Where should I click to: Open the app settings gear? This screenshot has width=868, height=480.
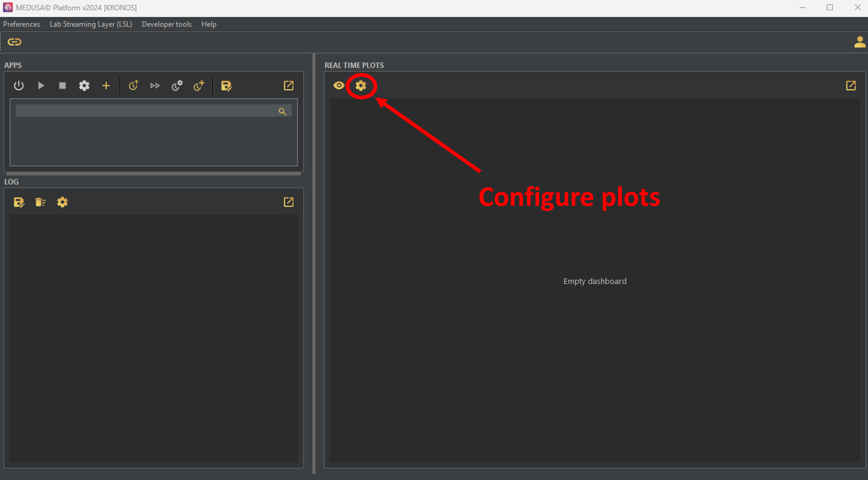84,86
